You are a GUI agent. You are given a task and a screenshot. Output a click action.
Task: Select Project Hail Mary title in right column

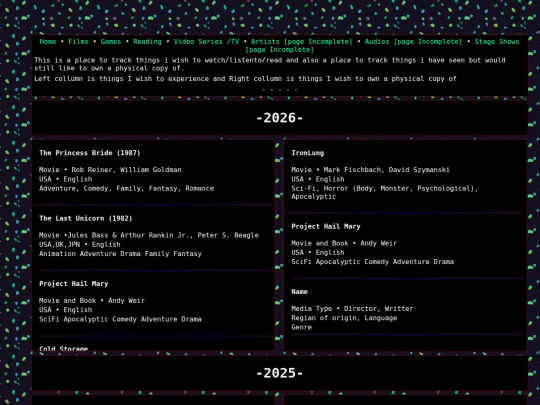click(326, 226)
